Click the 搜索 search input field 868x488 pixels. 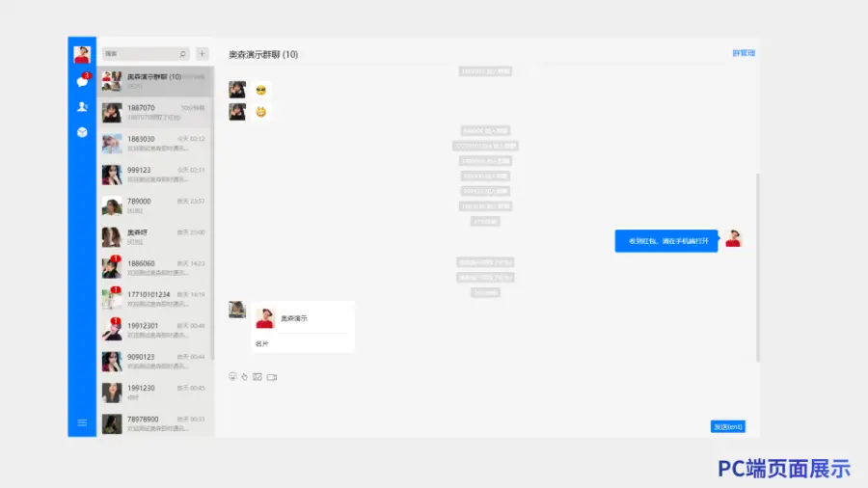pyautogui.click(x=138, y=54)
